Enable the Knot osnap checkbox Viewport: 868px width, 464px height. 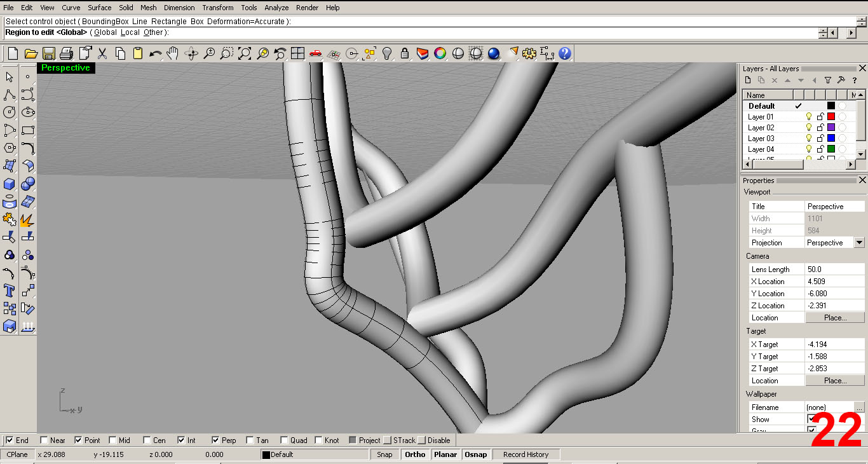click(318, 440)
